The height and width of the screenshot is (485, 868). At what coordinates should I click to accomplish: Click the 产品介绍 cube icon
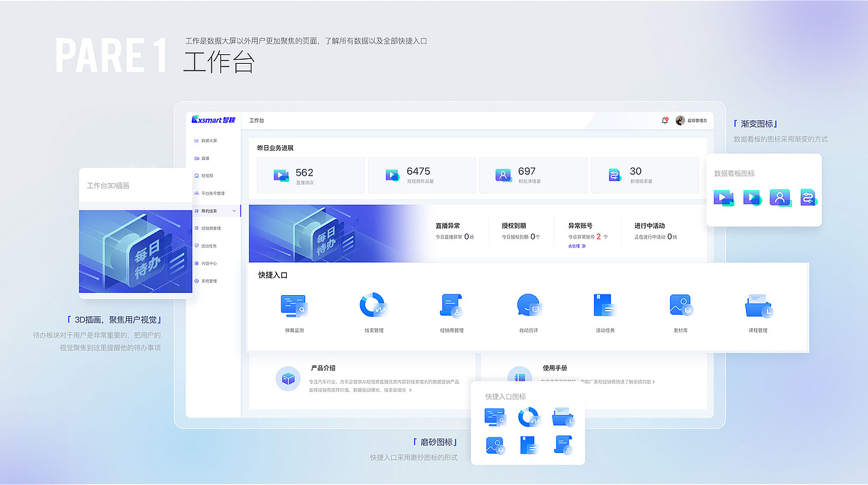[288, 379]
